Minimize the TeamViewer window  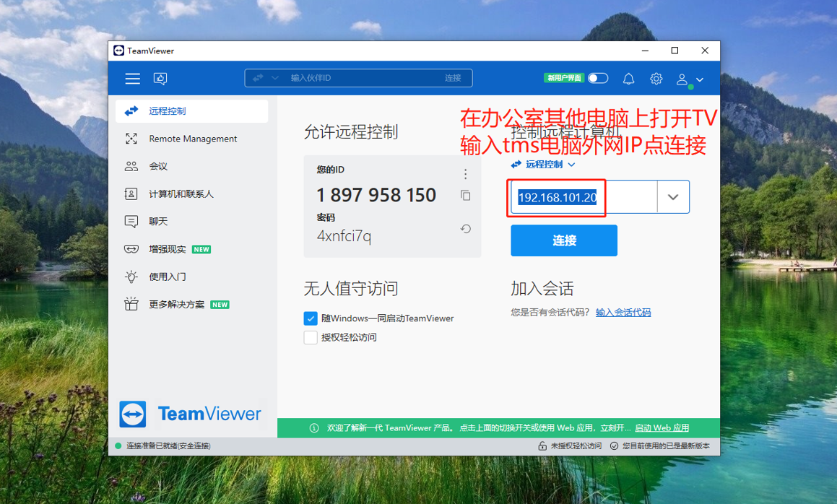645,51
